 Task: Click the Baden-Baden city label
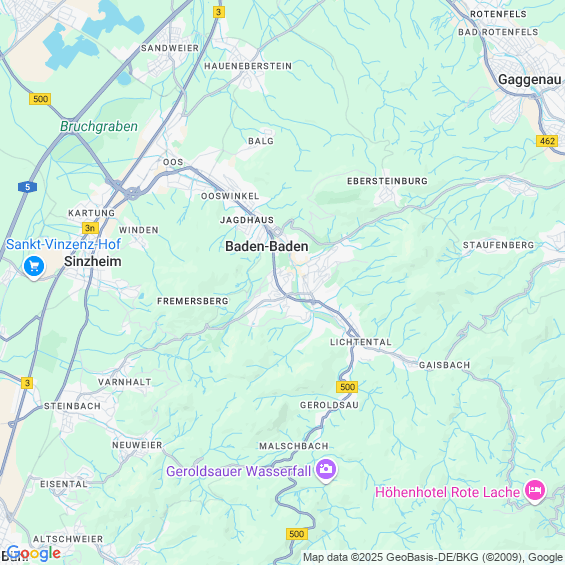[267, 246]
